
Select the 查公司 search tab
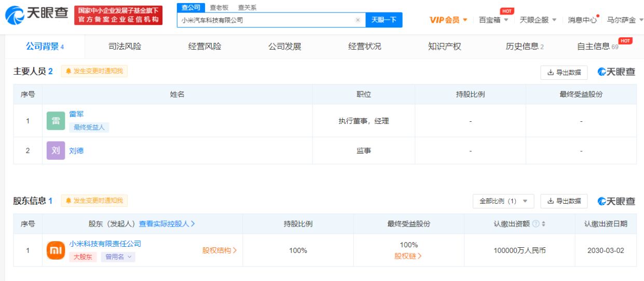pyautogui.click(x=191, y=7)
